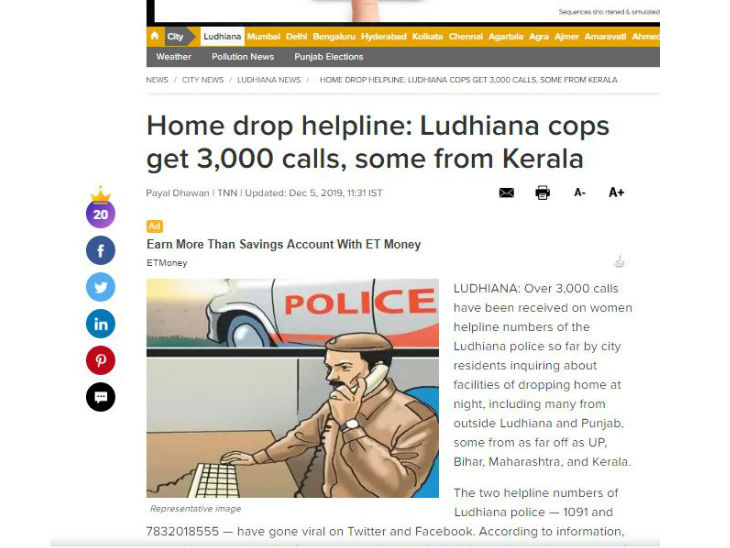This screenshot has width=730, height=548.
Task: Open Weather menu item
Action: pyautogui.click(x=174, y=57)
